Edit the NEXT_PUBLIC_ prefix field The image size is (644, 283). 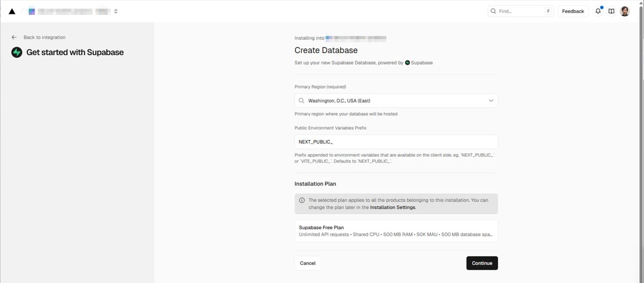coord(396,142)
